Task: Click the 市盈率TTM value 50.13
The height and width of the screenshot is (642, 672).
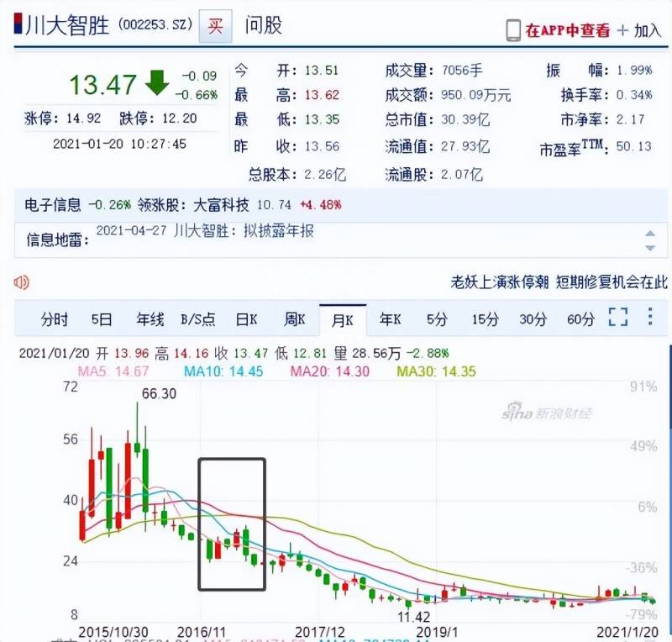Action: pyautogui.click(x=634, y=146)
